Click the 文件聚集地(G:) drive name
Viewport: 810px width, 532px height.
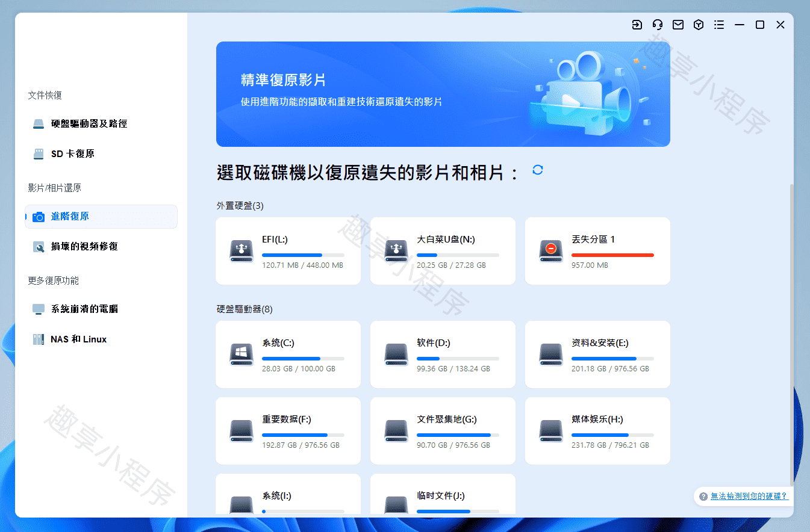pyautogui.click(x=447, y=419)
